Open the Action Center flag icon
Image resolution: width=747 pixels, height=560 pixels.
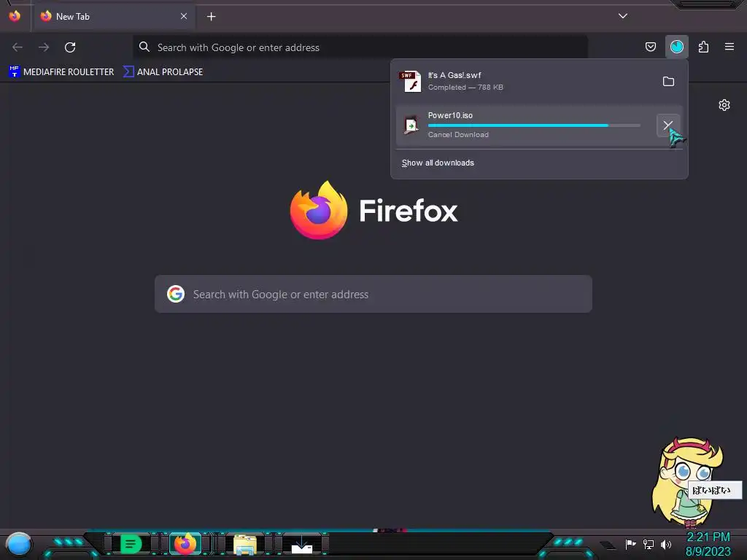[630, 544]
